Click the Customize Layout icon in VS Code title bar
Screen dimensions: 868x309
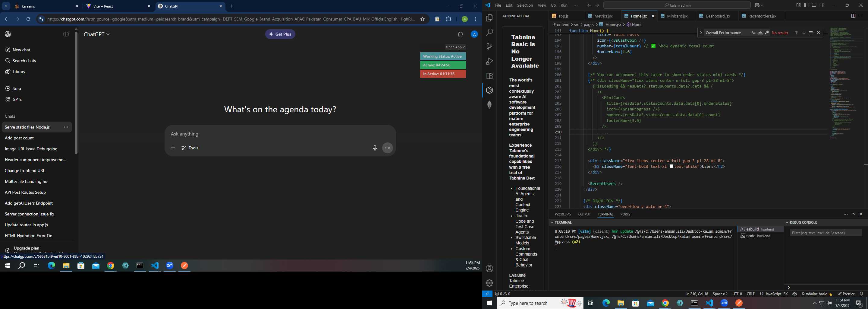(x=798, y=5)
